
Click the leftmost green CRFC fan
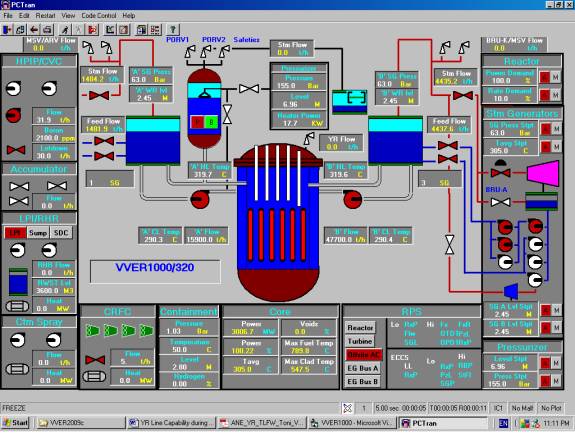[92, 331]
